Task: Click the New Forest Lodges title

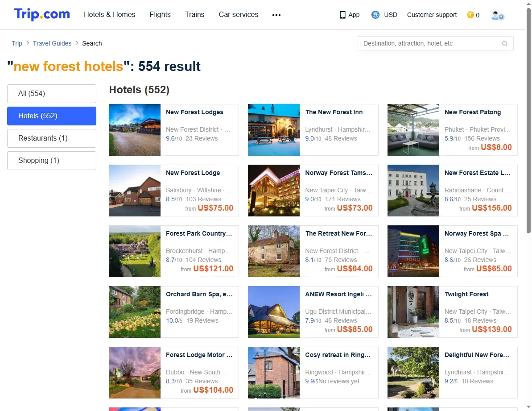Action: pyautogui.click(x=194, y=112)
